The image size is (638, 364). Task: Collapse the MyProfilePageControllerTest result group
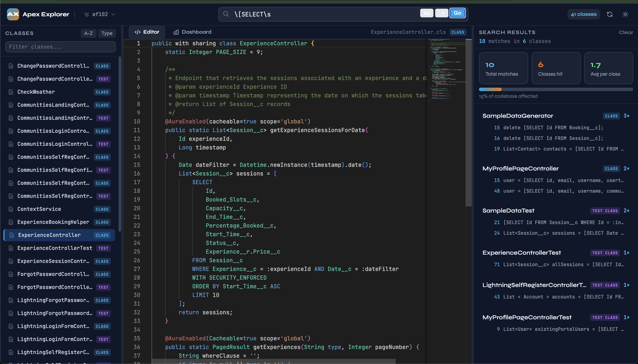(556, 317)
